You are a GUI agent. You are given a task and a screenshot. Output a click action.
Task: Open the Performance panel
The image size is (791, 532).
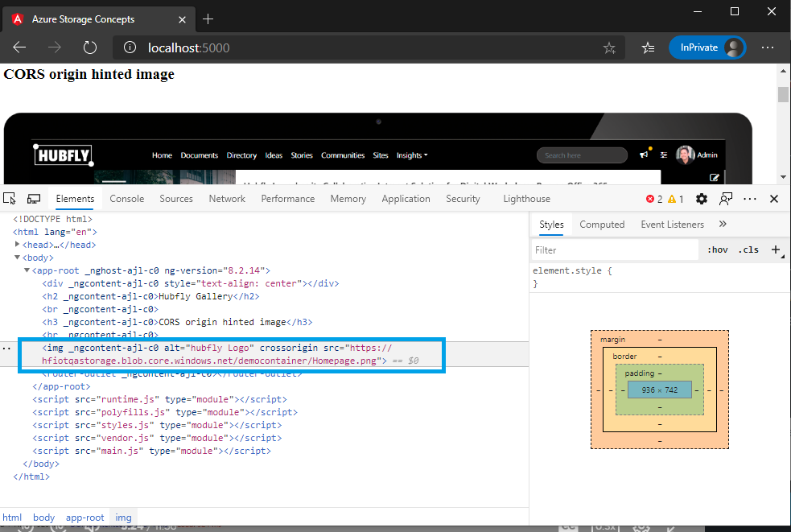point(288,199)
